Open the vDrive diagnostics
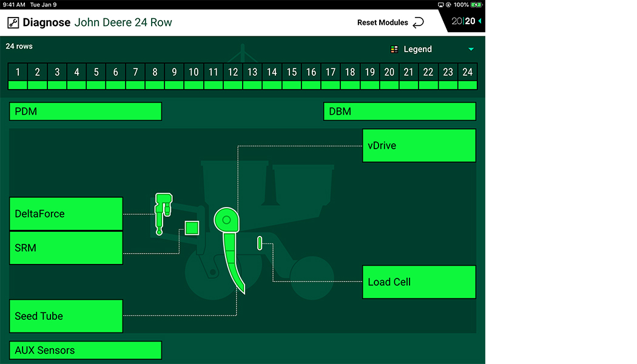637x364 pixels. (419, 146)
